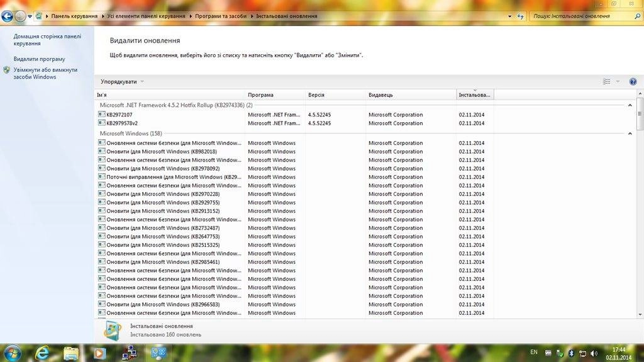Open Увімкнути або вимкнути засоби Windows link
Screen dimensions: 644x362
pyautogui.click(x=45, y=74)
